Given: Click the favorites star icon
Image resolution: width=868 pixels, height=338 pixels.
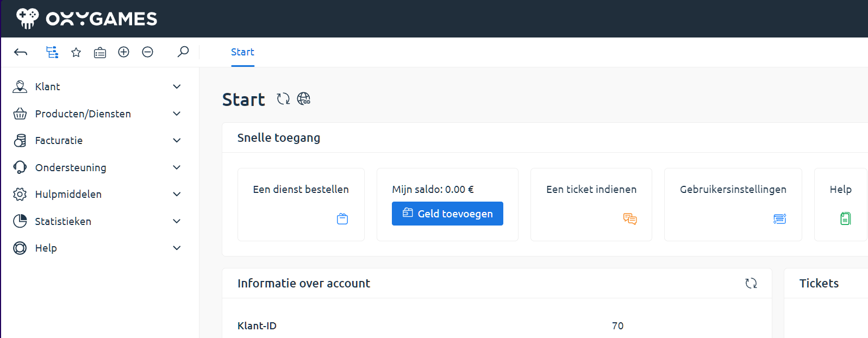Looking at the screenshot, I should pos(76,52).
